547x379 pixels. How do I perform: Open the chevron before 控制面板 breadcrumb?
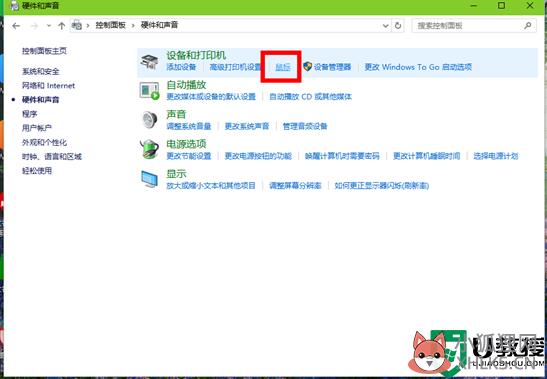(88, 25)
